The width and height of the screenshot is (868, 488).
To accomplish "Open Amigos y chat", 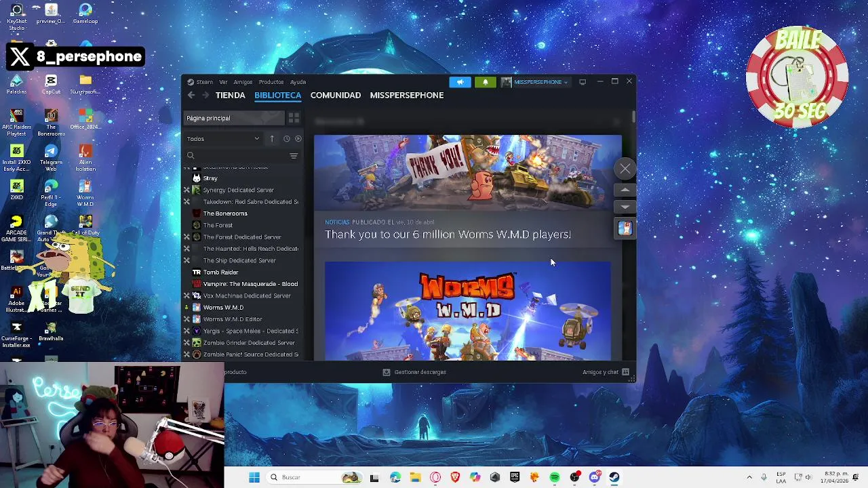I will coord(606,372).
